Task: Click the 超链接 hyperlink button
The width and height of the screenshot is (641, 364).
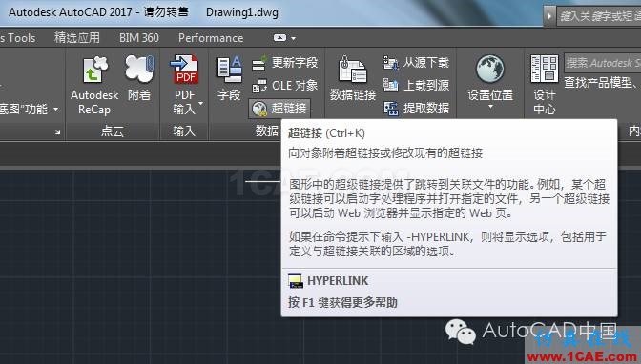Action: coord(279,109)
